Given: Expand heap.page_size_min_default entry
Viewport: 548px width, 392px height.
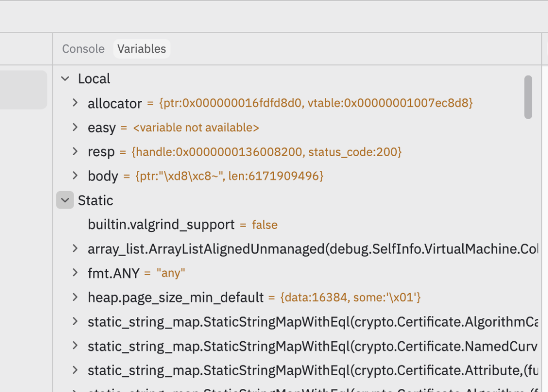Looking at the screenshot, I should (75, 297).
